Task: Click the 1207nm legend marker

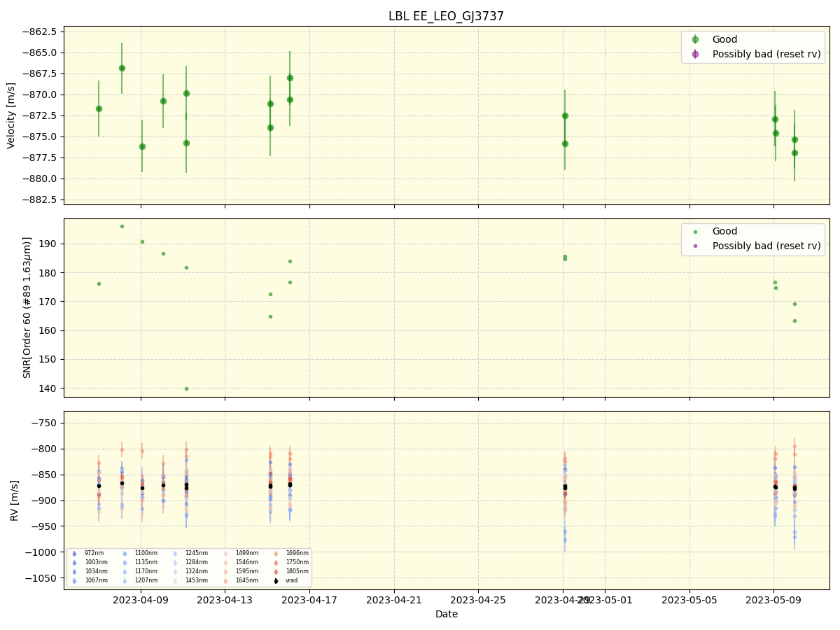Action: (125, 581)
